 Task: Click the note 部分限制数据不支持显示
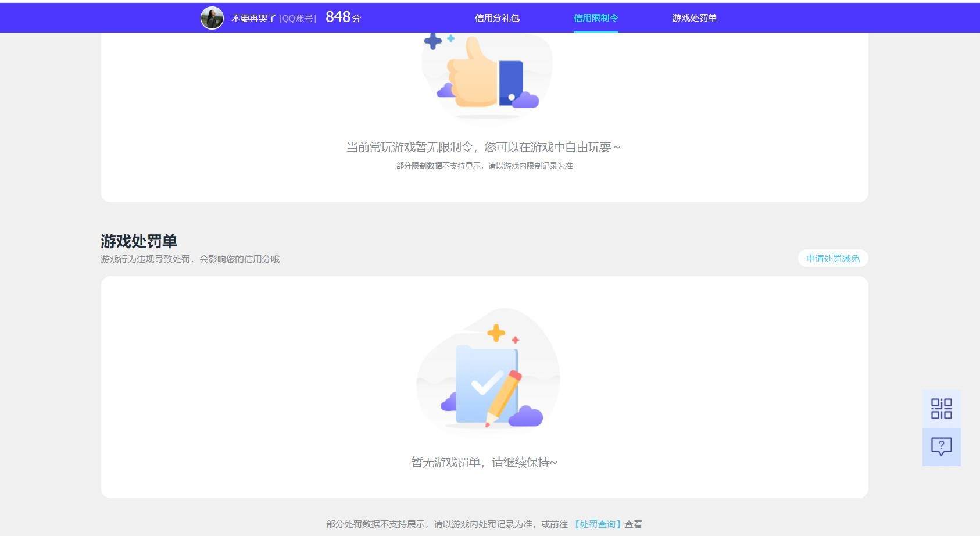click(439, 166)
